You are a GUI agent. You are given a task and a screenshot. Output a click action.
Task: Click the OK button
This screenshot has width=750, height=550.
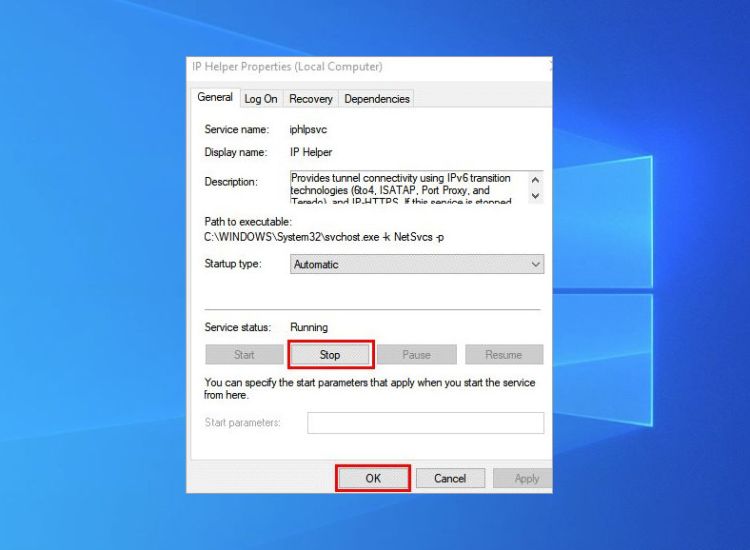tap(372, 479)
